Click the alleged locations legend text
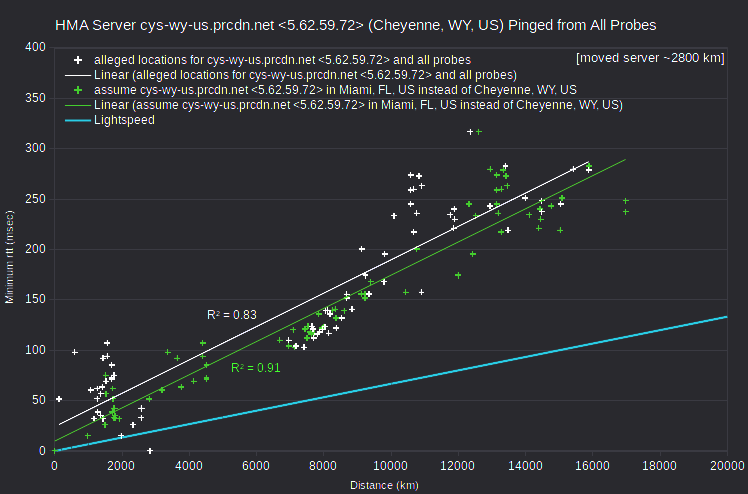Viewport: 748px width, 494px height. coord(282,60)
